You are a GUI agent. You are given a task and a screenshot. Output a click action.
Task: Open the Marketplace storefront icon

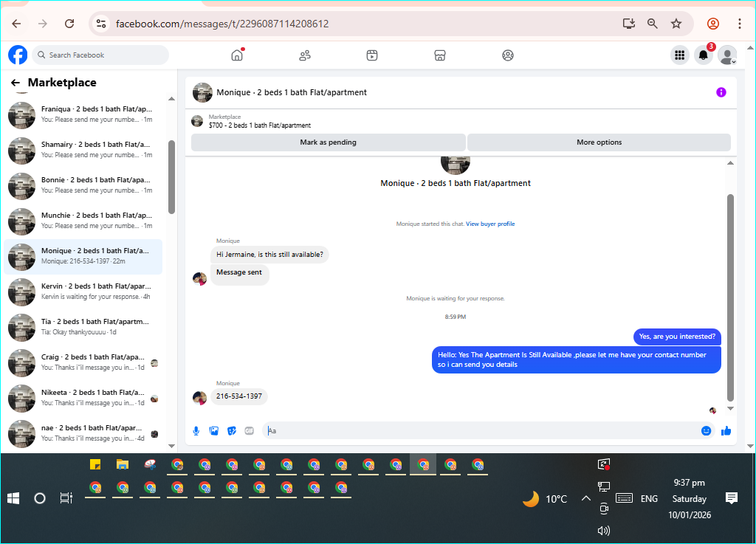pyautogui.click(x=440, y=55)
